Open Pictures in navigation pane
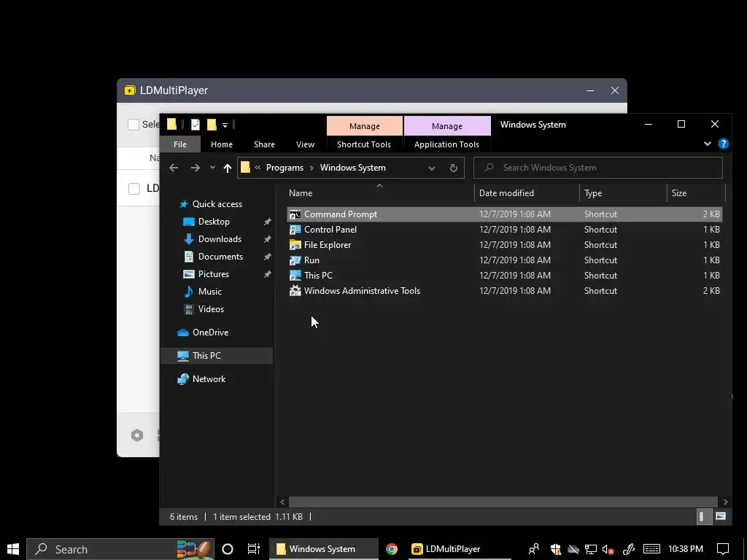Screen dimensions: 747x560 tap(213, 274)
